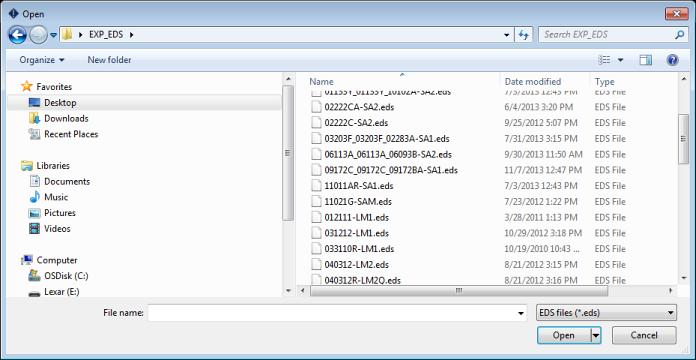Expand the Open button split arrow
This screenshot has width=696, height=360.
point(596,335)
